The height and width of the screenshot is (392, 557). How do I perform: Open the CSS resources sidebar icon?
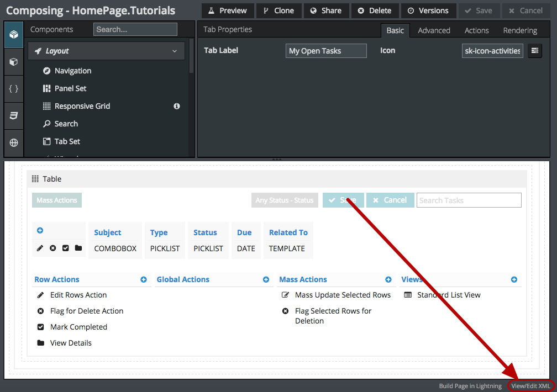point(14,115)
